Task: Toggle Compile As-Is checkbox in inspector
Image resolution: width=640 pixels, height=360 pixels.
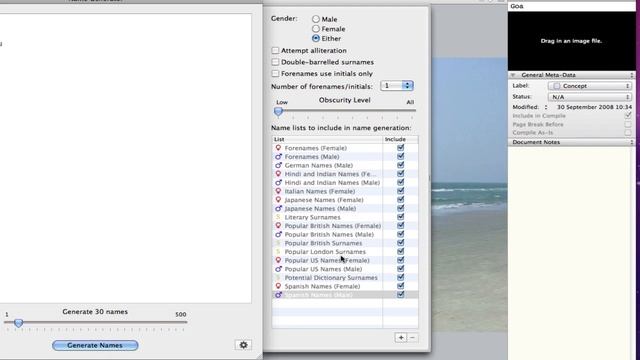Action: point(628,133)
